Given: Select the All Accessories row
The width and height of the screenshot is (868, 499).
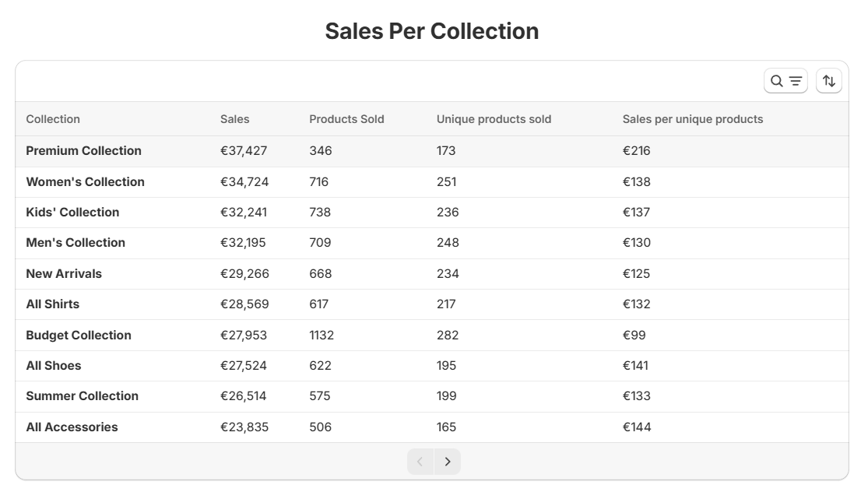Looking at the screenshot, I should tap(72, 427).
